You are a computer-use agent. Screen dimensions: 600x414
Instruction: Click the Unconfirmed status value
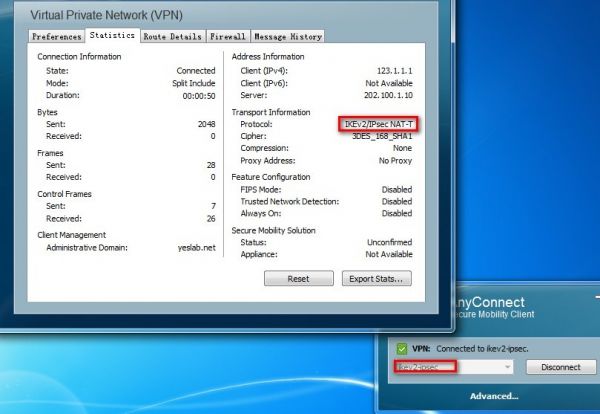point(390,242)
